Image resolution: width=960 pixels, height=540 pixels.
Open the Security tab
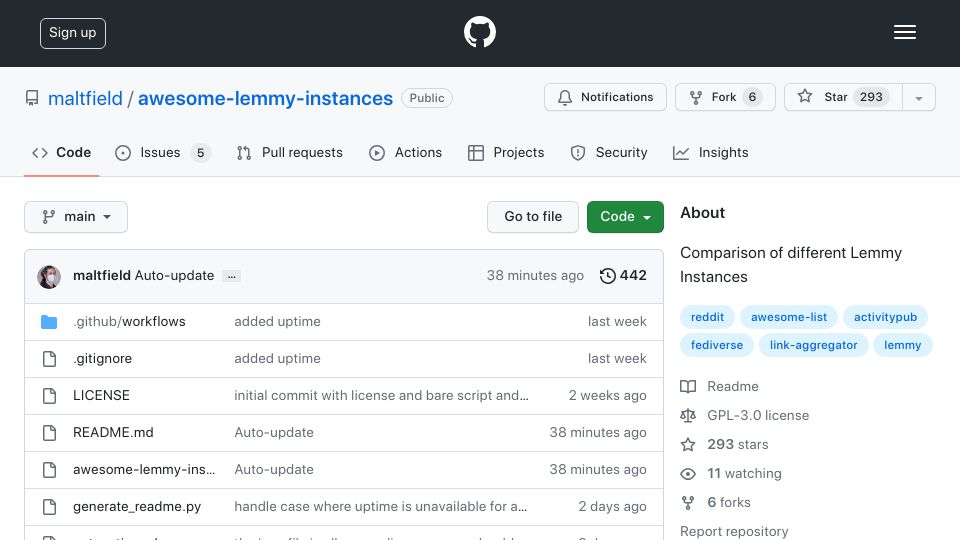click(609, 152)
